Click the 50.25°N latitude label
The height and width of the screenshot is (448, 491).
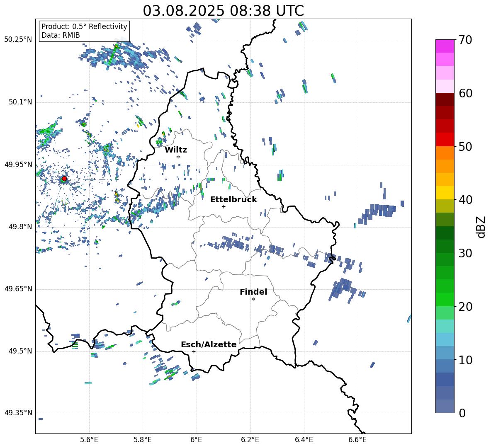tap(18, 40)
